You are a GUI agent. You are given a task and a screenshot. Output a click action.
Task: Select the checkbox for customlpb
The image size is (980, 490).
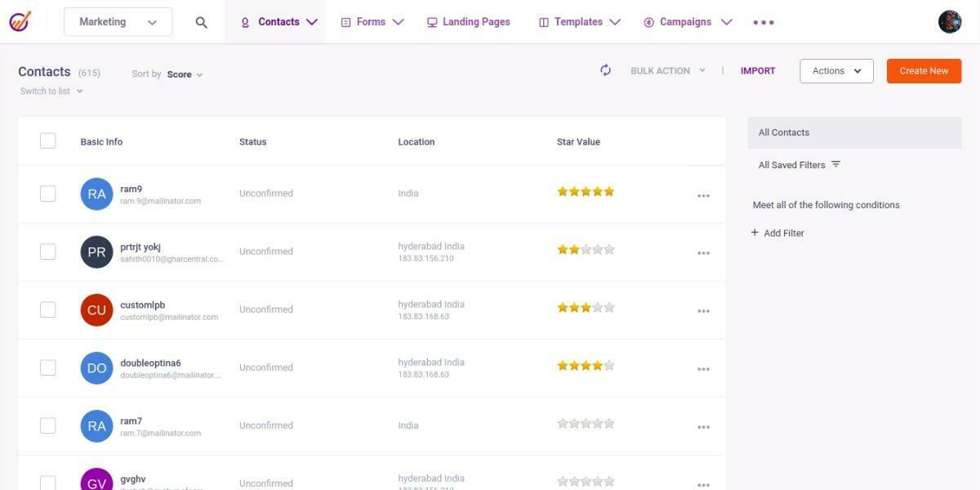pyautogui.click(x=47, y=310)
